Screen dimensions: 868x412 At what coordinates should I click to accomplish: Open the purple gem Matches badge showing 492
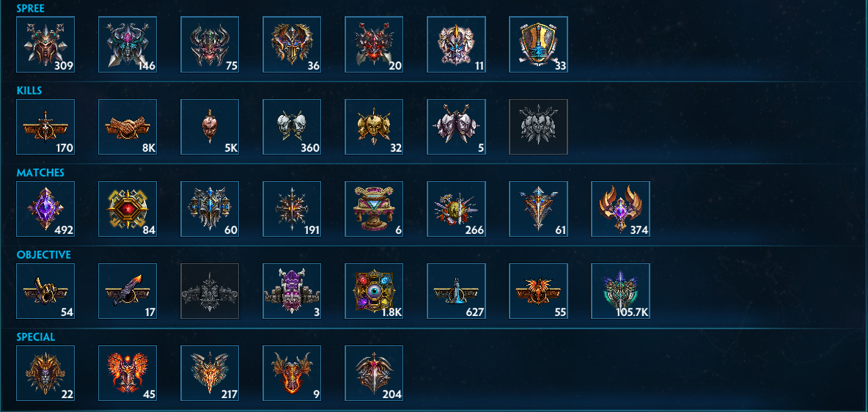pos(45,209)
